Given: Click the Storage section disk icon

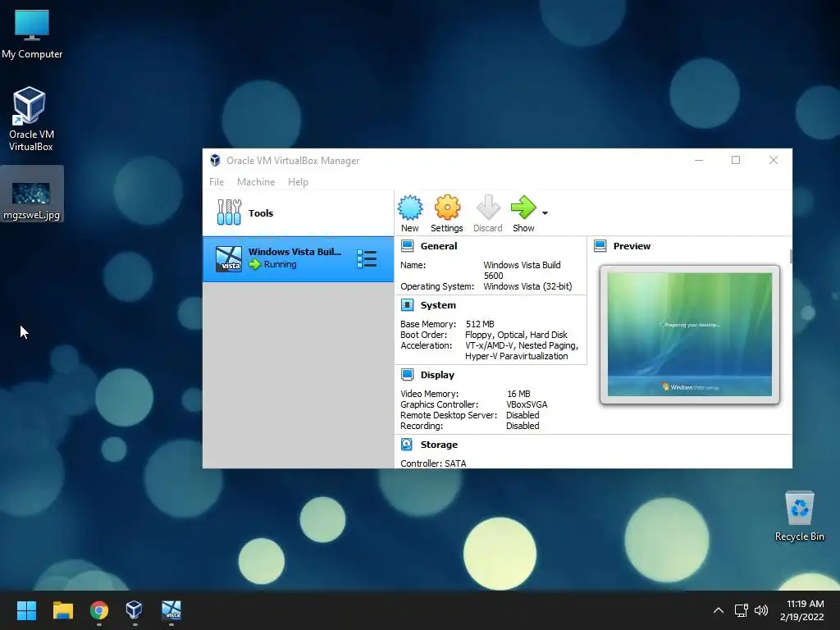Looking at the screenshot, I should [407, 445].
